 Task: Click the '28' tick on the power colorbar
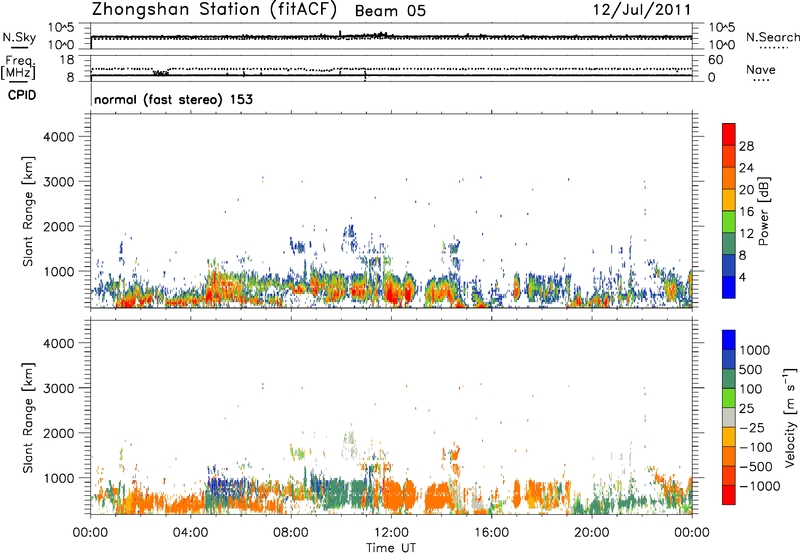(746, 146)
